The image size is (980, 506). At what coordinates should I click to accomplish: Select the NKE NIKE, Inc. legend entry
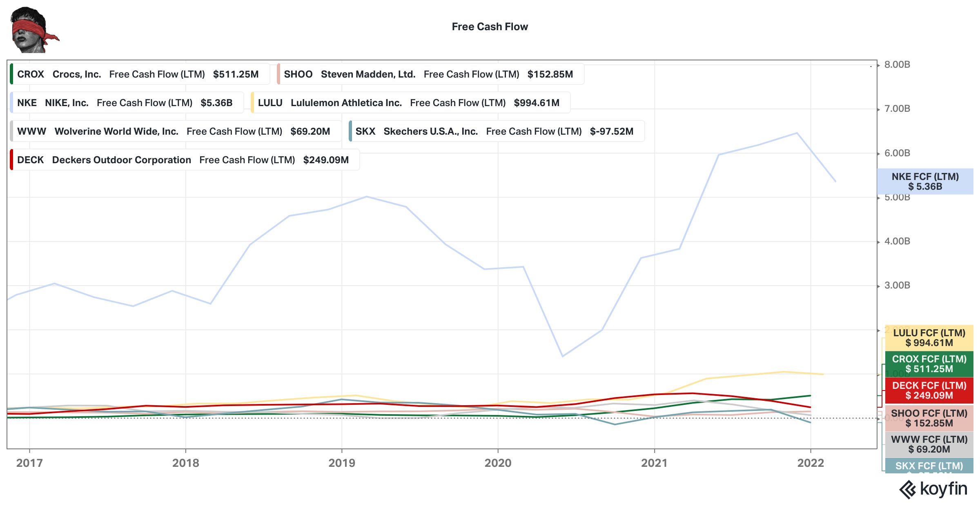pyautogui.click(x=127, y=103)
